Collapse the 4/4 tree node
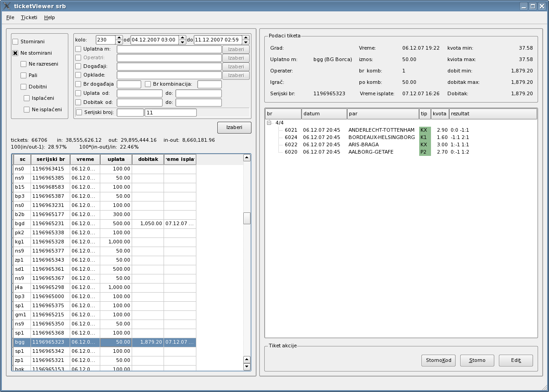This screenshot has width=549, height=392. click(269, 123)
